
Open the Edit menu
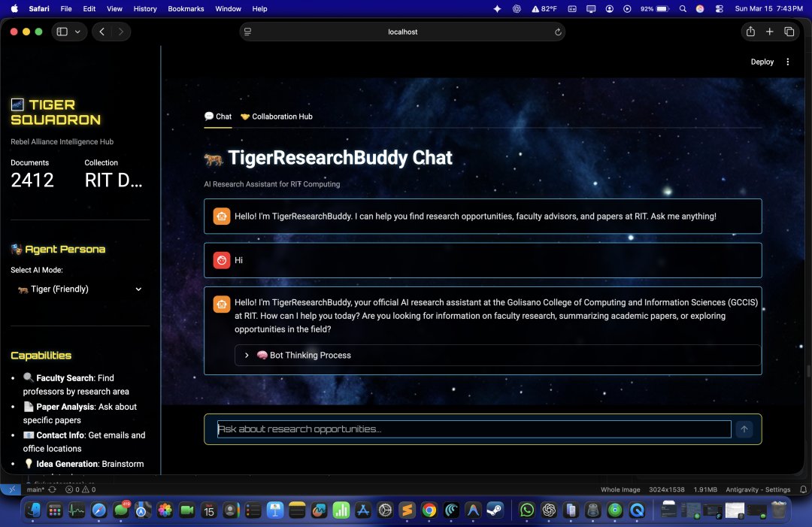pos(89,9)
